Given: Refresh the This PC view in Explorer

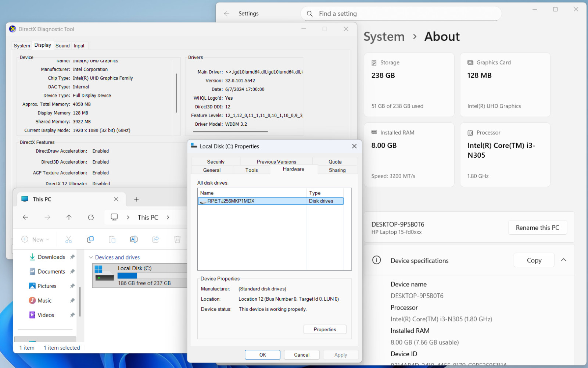Looking at the screenshot, I should point(91,217).
